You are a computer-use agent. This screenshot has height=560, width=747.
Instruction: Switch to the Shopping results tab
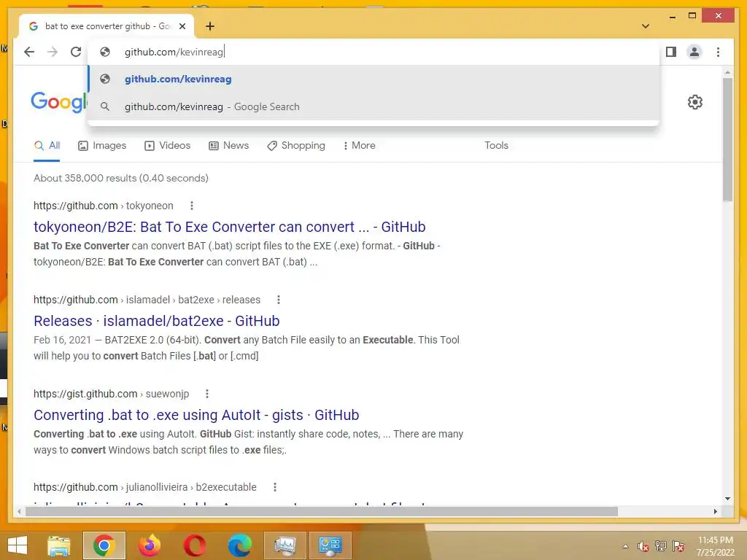[296, 146]
